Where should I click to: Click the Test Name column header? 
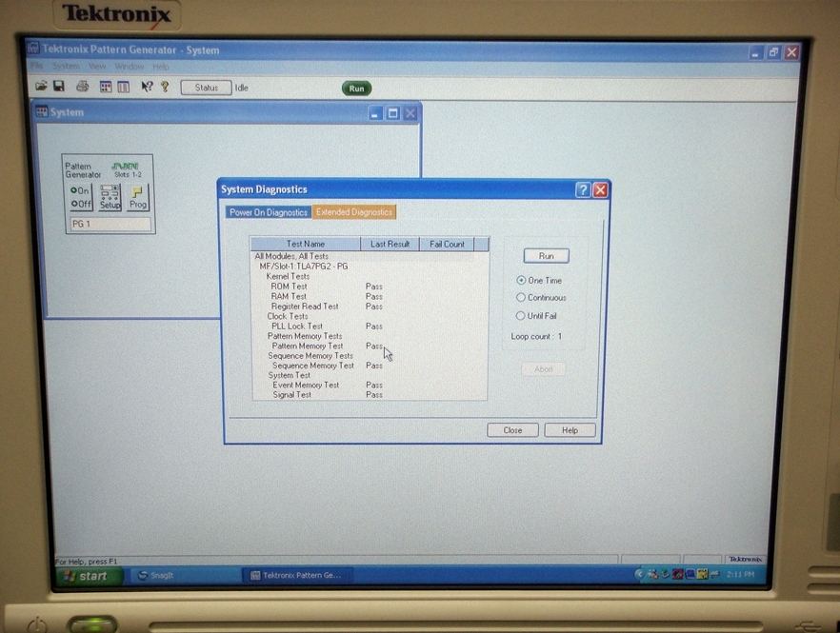(x=306, y=244)
